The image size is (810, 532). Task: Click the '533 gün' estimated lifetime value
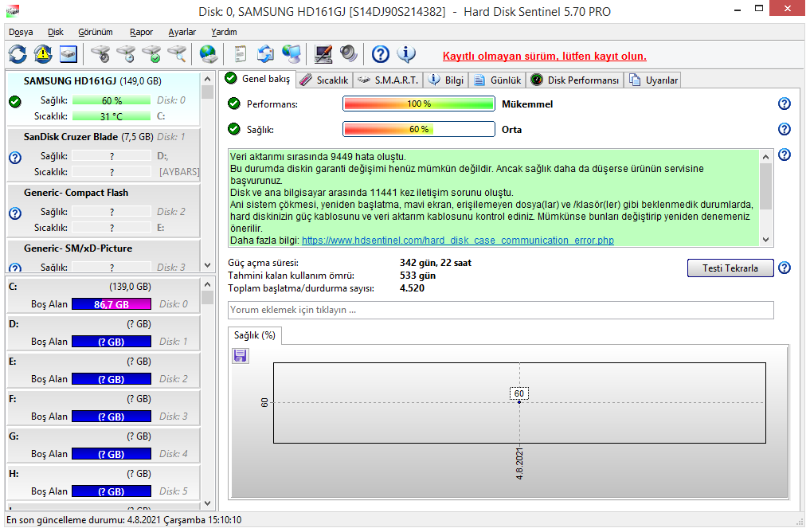[x=417, y=276]
